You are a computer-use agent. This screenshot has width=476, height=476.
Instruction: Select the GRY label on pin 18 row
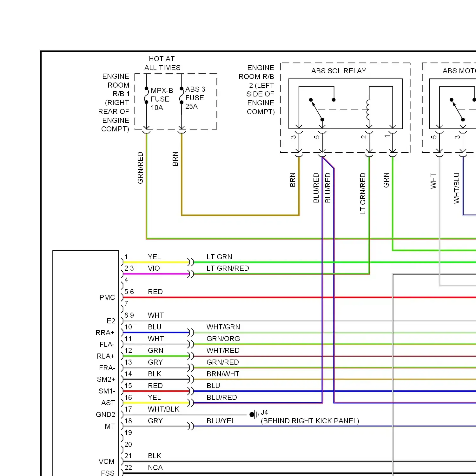155,421
